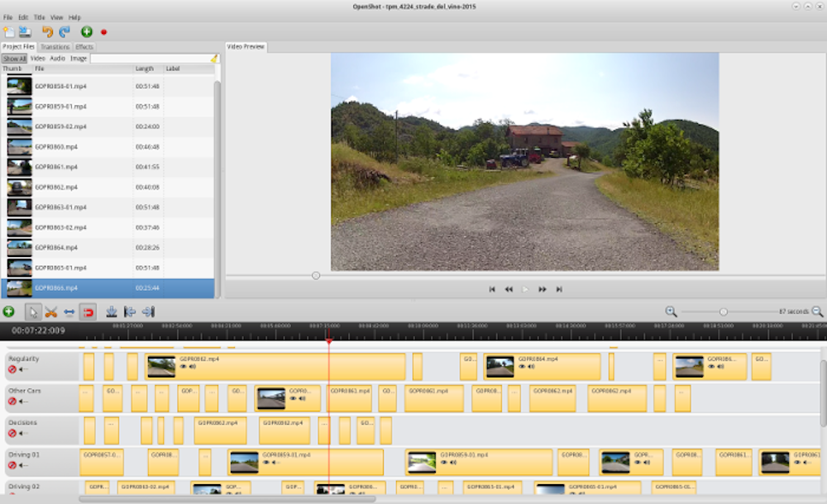Click the Add Marker icon in timeline toolbar
The height and width of the screenshot is (504, 827).
pyautogui.click(x=111, y=311)
